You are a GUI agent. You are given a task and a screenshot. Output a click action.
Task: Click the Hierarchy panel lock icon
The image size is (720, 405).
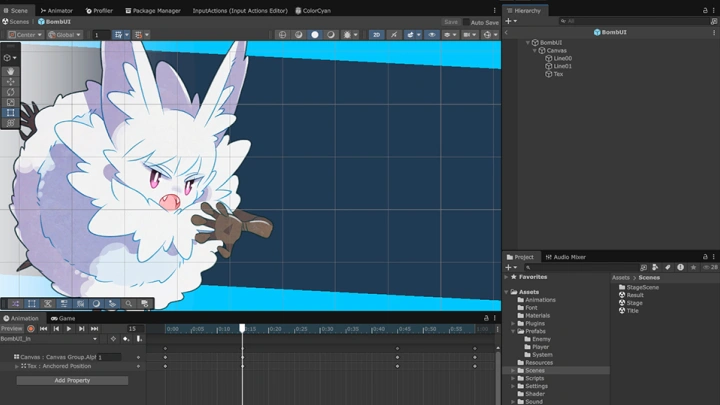(705, 10)
